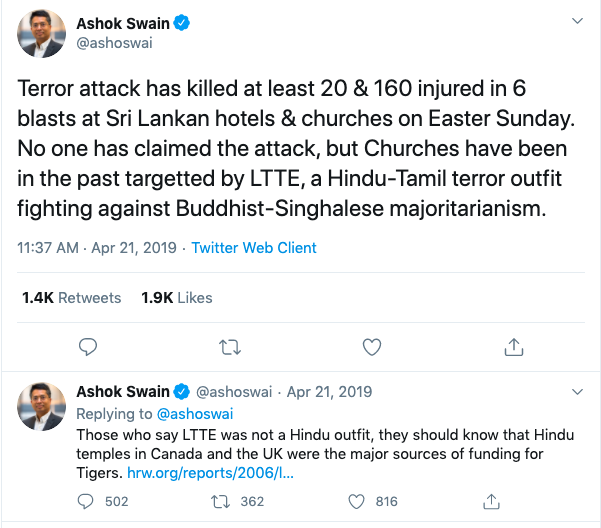View the 1.9K Likes list
This screenshot has width=601, height=528.
pos(177,297)
